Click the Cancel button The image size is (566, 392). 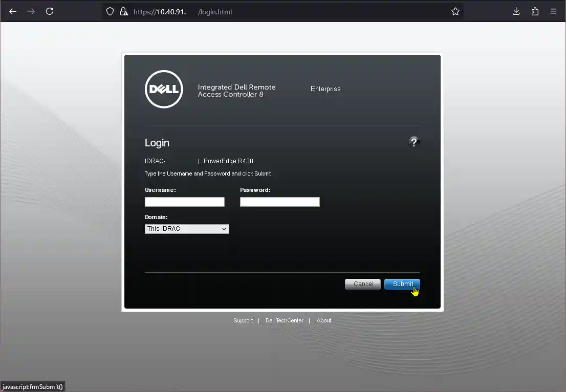(x=363, y=284)
